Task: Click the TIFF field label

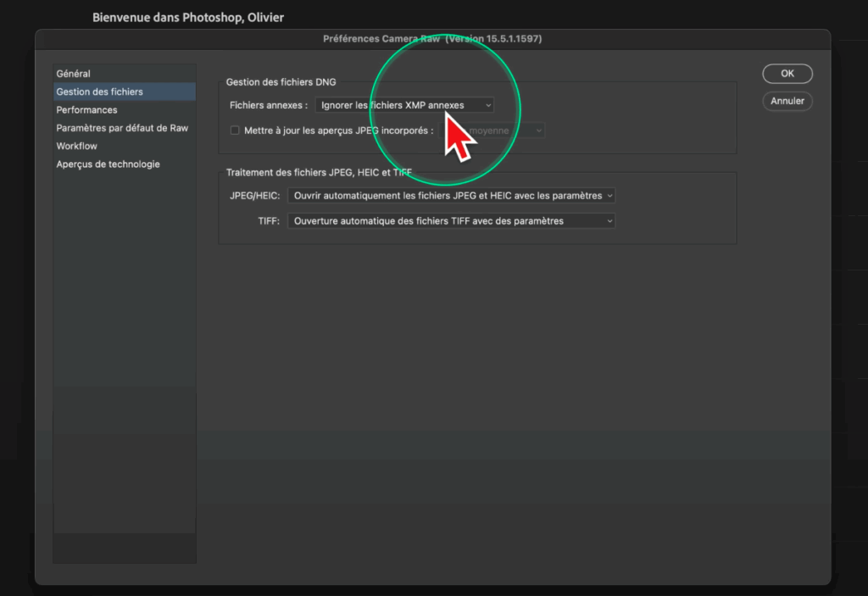Action: (x=268, y=221)
